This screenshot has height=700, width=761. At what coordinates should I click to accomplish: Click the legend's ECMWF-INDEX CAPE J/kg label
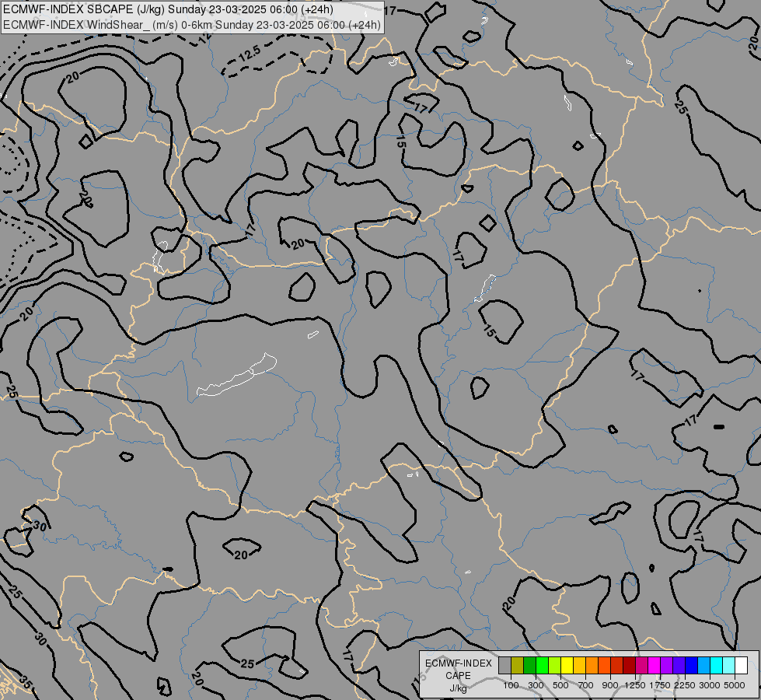(459, 676)
